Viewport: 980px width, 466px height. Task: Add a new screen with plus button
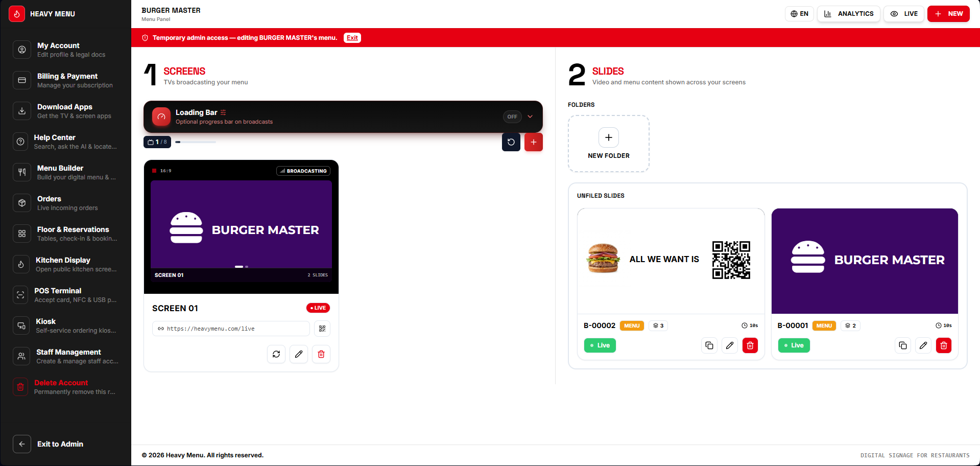point(534,142)
